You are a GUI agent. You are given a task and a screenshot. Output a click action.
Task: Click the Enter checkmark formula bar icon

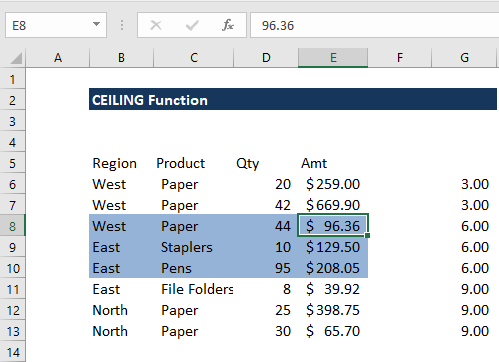(x=192, y=25)
